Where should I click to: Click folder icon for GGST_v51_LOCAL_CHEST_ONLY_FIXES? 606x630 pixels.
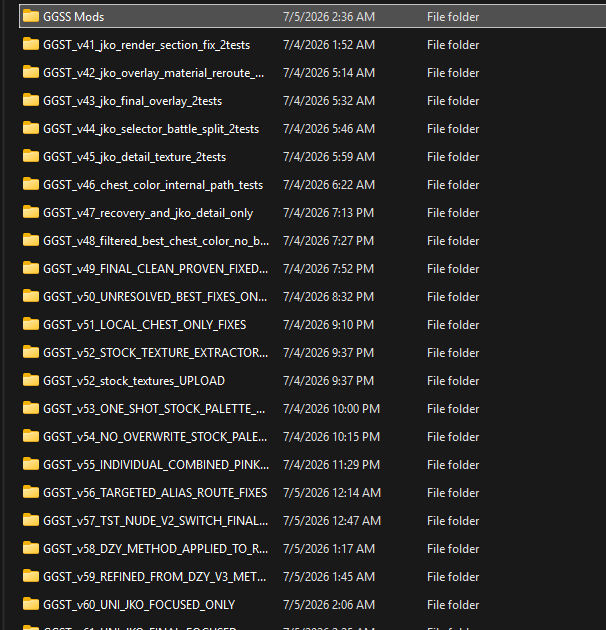click(31, 324)
